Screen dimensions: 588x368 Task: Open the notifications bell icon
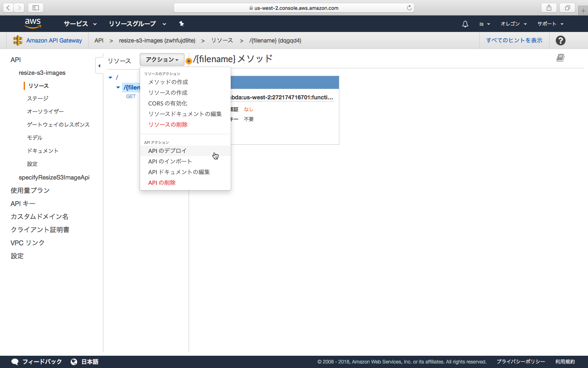(x=465, y=24)
